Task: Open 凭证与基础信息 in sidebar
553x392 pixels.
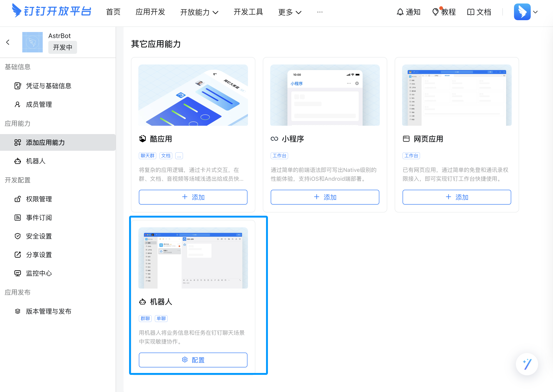Action: pos(49,86)
